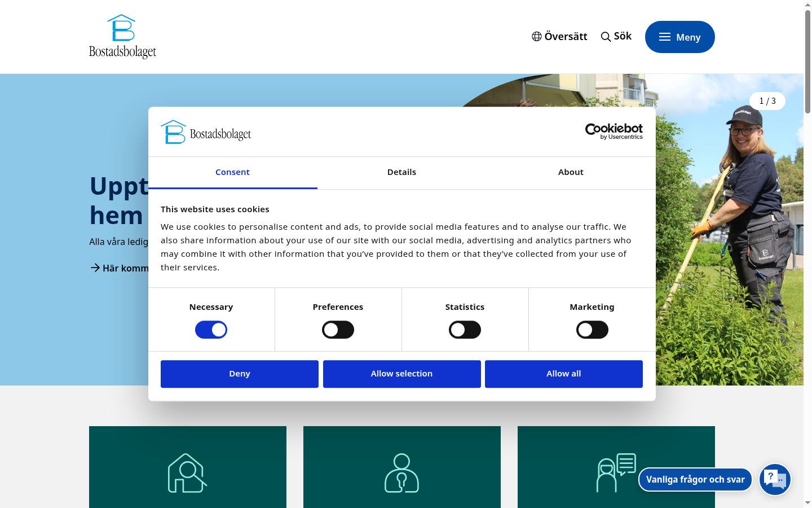Screen dimensions: 812x508
Task: Click the arrow icon beside Här komm link
Action: tap(95, 268)
